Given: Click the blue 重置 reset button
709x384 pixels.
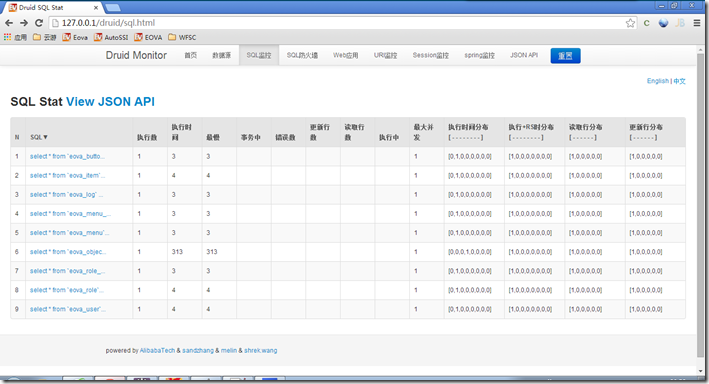Looking at the screenshot, I should pyautogui.click(x=565, y=56).
